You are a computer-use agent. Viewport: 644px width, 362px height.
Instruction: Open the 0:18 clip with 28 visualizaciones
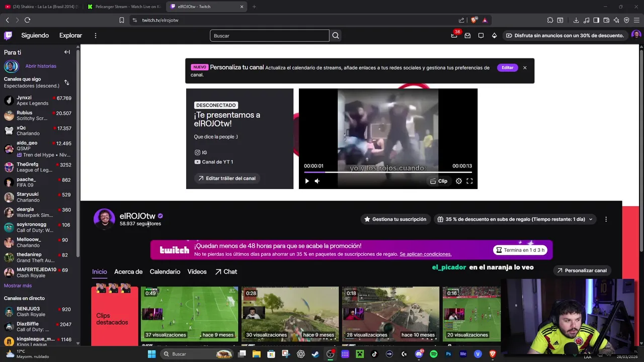pyautogui.click(x=390, y=314)
